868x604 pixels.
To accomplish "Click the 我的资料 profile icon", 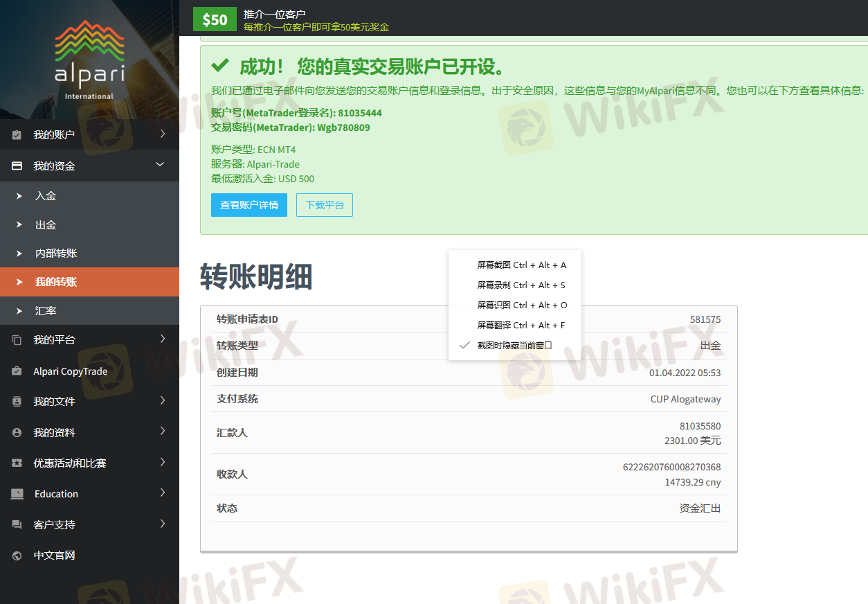I will coord(17,432).
